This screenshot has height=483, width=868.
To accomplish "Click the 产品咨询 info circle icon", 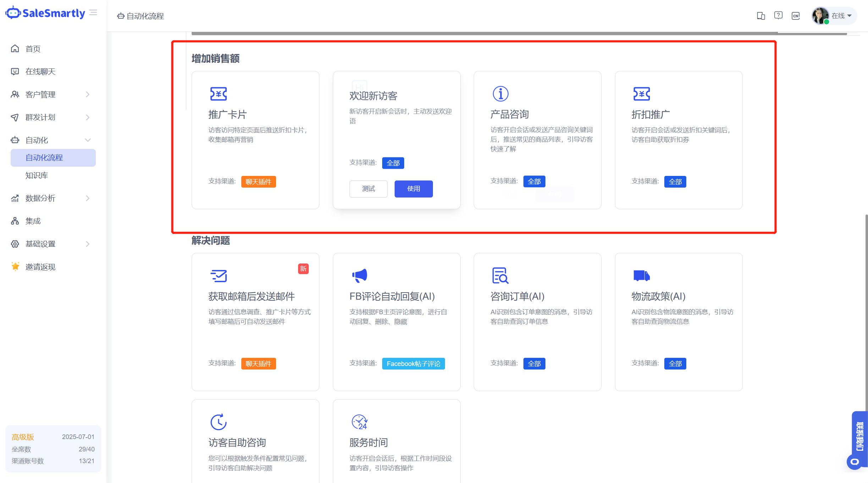I will [500, 94].
